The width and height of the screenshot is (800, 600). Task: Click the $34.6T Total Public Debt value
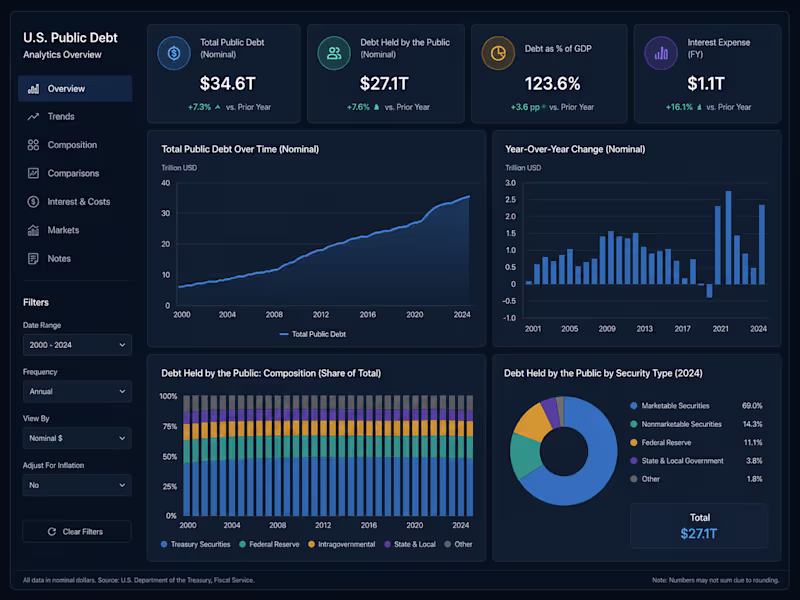pyautogui.click(x=228, y=84)
